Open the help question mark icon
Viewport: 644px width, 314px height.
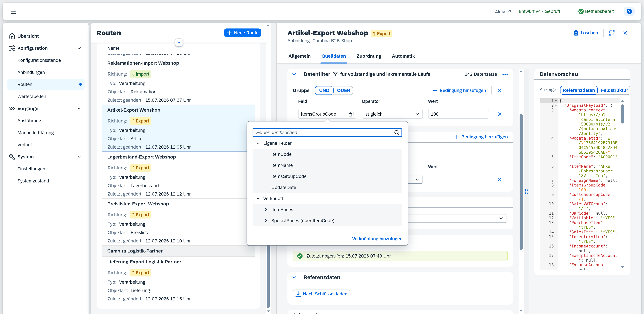coord(629,12)
